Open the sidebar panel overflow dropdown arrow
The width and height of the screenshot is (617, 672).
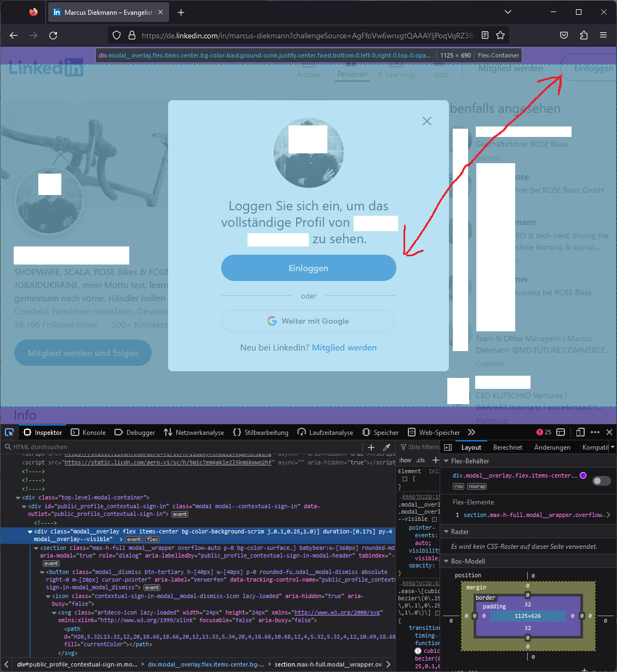point(613,447)
